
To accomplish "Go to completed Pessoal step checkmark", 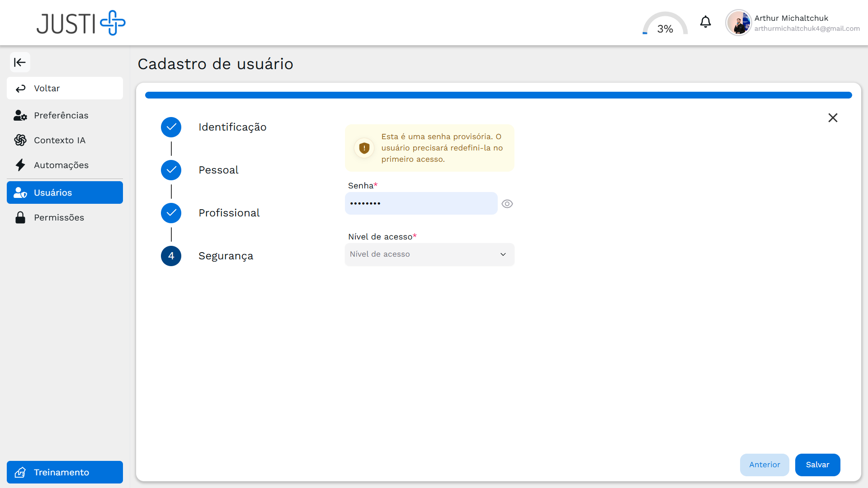I will coord(171,170).
